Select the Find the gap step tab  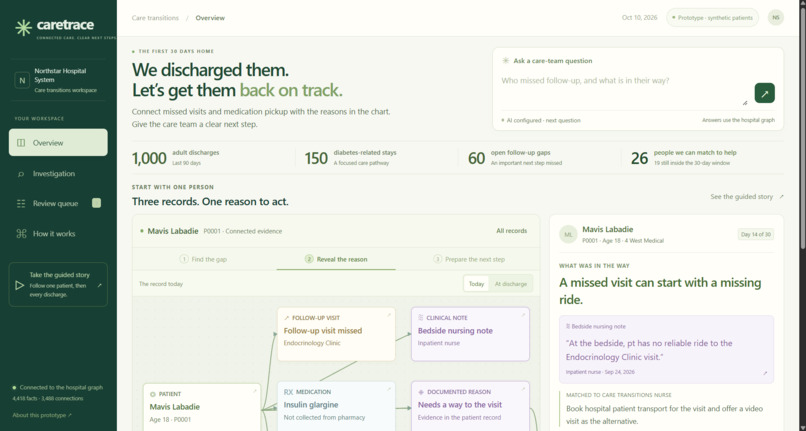tap(203, 259)
